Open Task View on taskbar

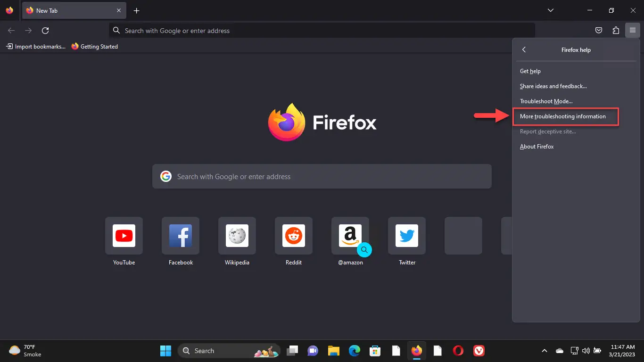coord(293,351)
